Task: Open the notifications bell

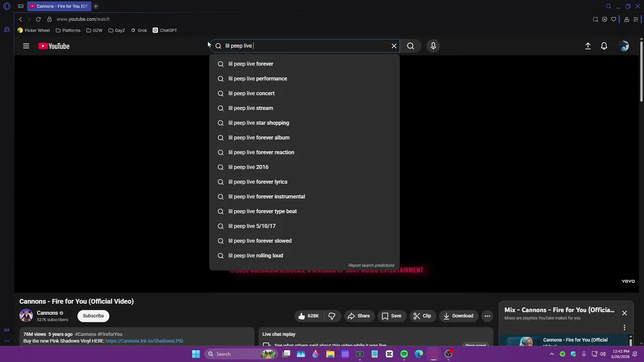Action: pos(604,46)
